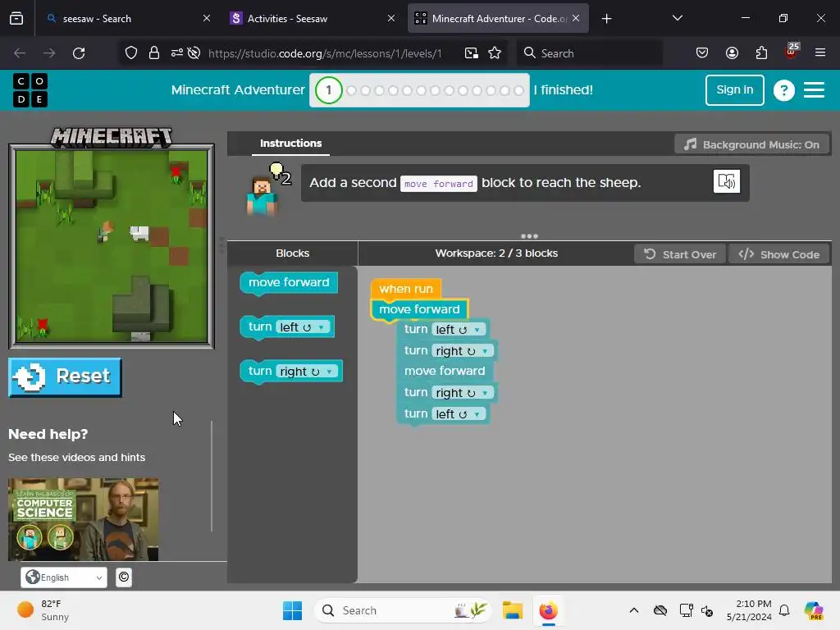Open the hamburger menu in Code.org header
Viewport: 840px width, 630px height.
[814, 90]
